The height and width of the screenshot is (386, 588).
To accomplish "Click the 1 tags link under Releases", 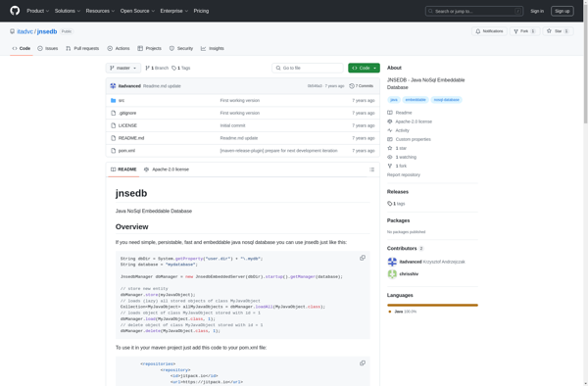I will (396, 204).
